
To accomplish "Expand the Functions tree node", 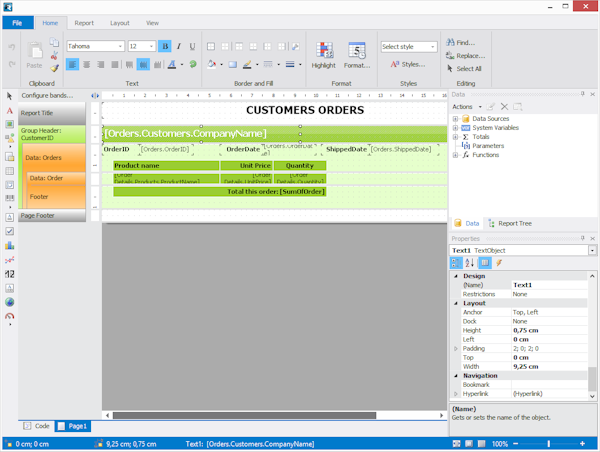I will 455,155.
